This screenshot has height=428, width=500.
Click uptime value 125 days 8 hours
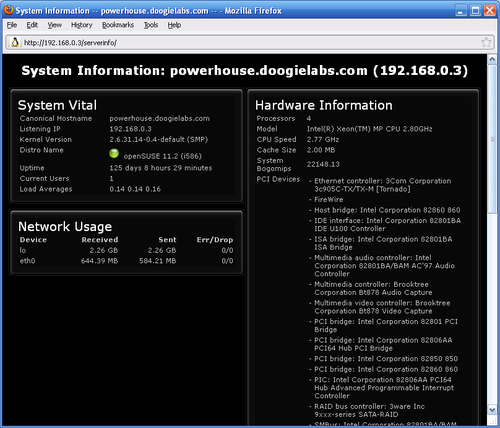click(161, 168)
